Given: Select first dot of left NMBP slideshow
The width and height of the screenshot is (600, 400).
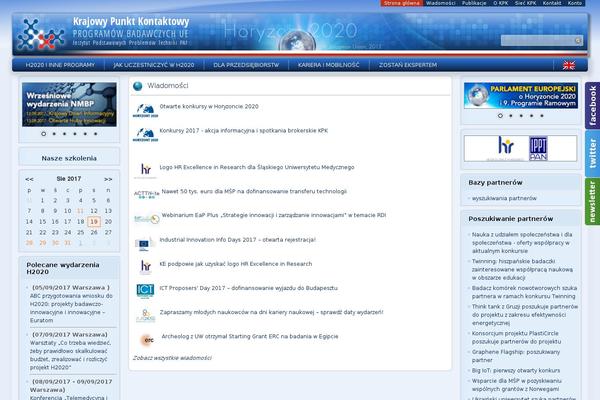Looking at the screenshot, I should pos(44,134).
